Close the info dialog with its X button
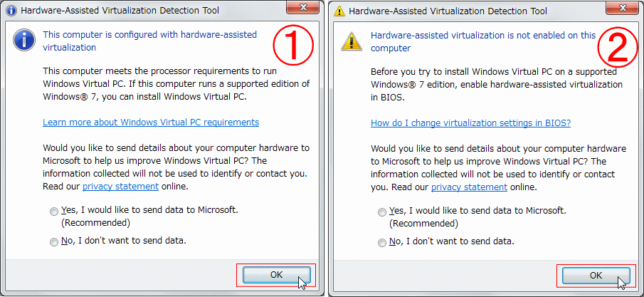Viewport: 644px width, 297px height. click(x=303, y=6)
